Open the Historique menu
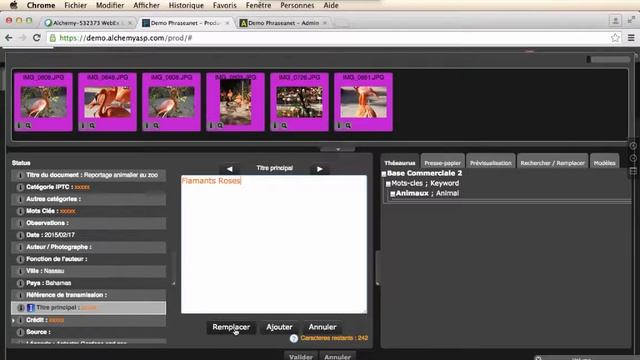The height and width of the screenshot is (360, 640). click(x=186, y=5)
